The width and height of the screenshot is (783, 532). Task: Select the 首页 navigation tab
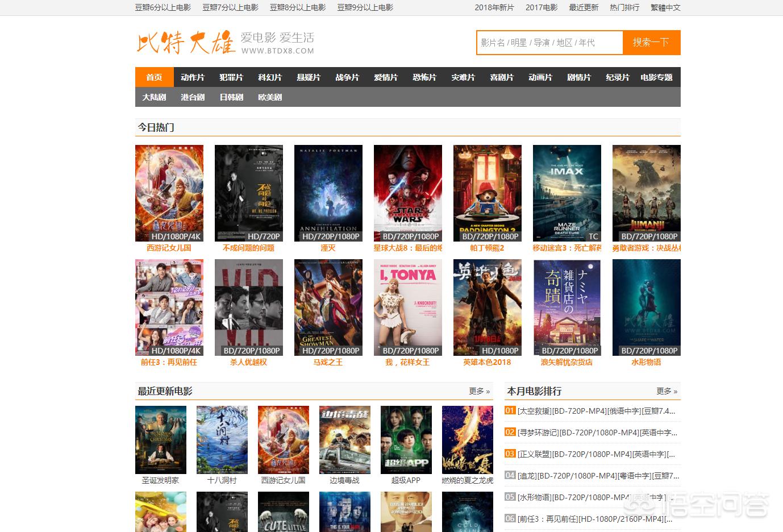pyautogui.click(x=154, y=77)
